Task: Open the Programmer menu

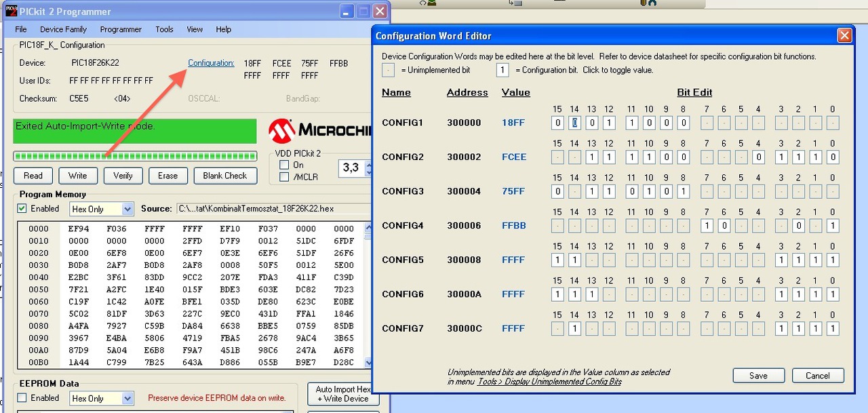Action: [121, 29]
